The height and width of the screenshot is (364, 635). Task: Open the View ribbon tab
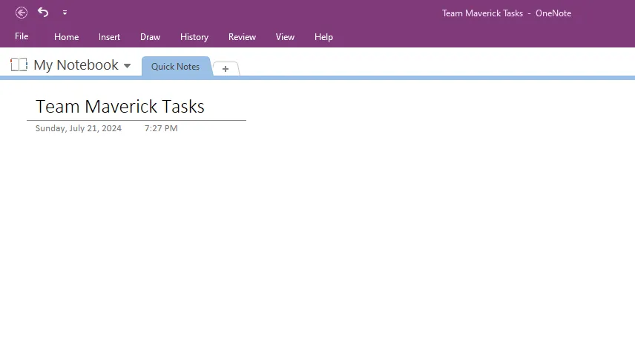285,37
